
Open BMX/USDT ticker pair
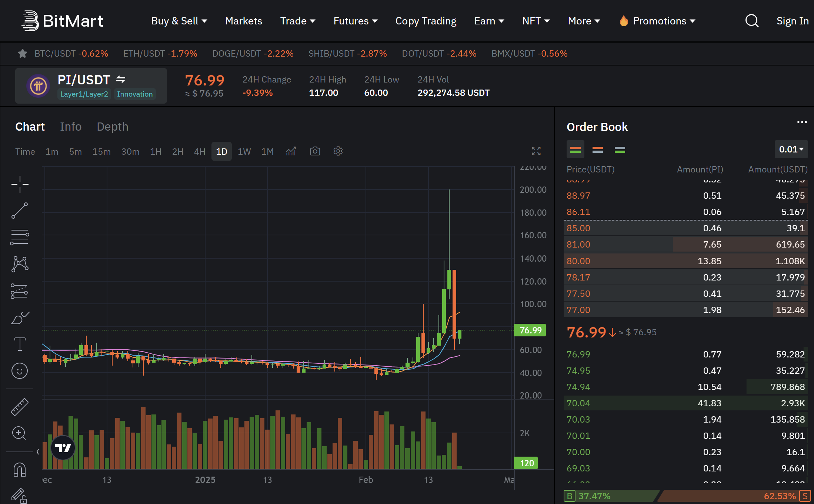530,54
